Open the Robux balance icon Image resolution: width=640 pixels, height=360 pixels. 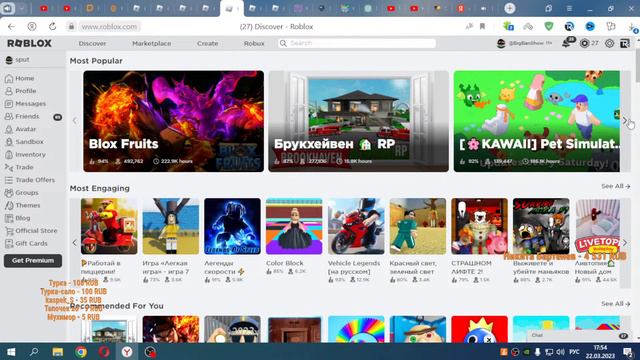[584, 43]
